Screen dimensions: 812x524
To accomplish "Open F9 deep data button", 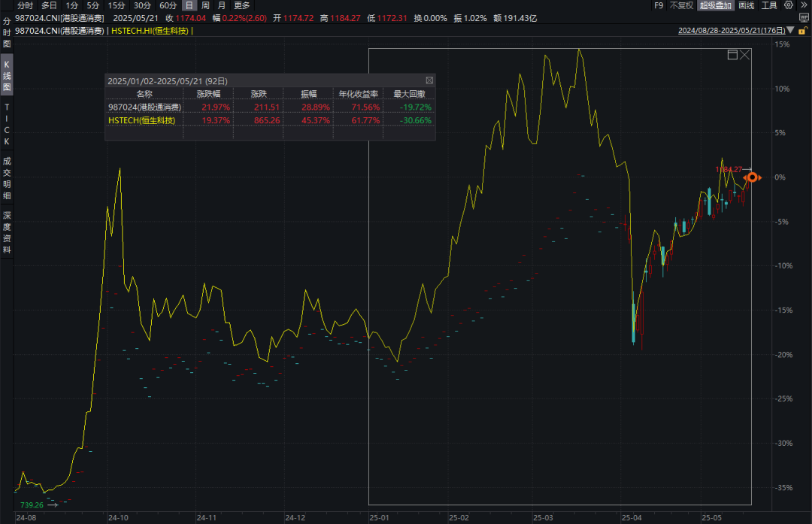I will pyautogui.click(x=659, y=5).
